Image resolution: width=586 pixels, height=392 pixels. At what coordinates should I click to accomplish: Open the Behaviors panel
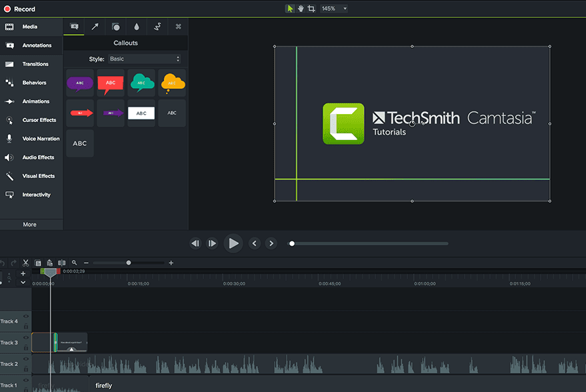tap(31, 83)
